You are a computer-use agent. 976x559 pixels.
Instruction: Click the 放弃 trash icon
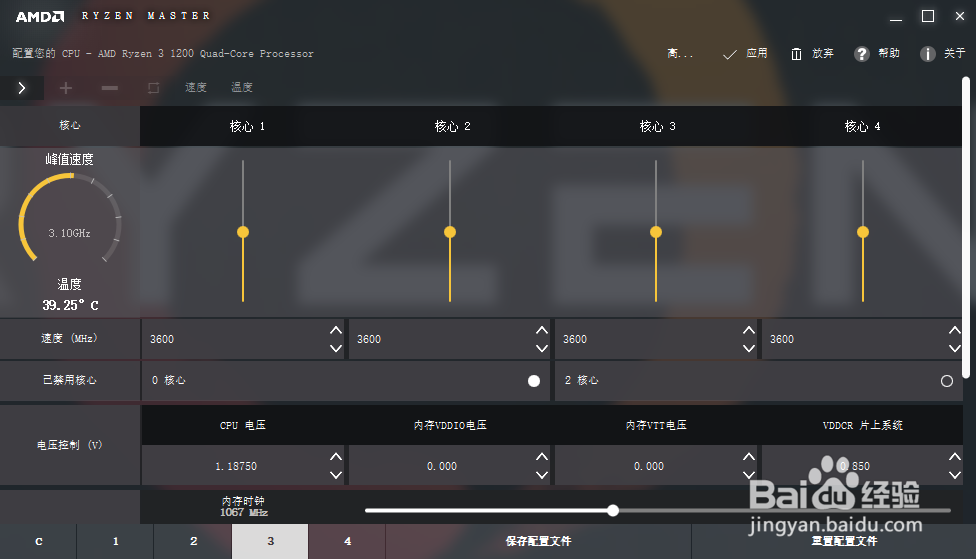[796, 54]
